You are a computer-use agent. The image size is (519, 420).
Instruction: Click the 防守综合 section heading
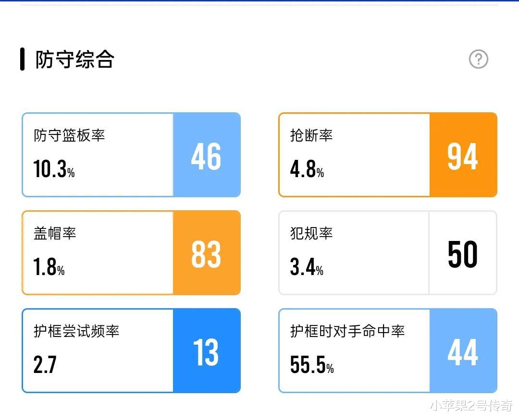[x=74, y=60]
